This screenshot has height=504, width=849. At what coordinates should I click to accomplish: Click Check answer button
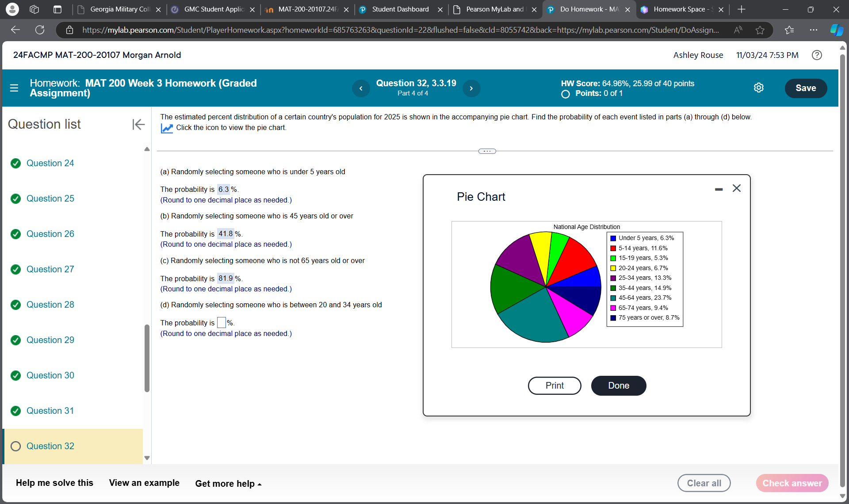tap(792, 483)
